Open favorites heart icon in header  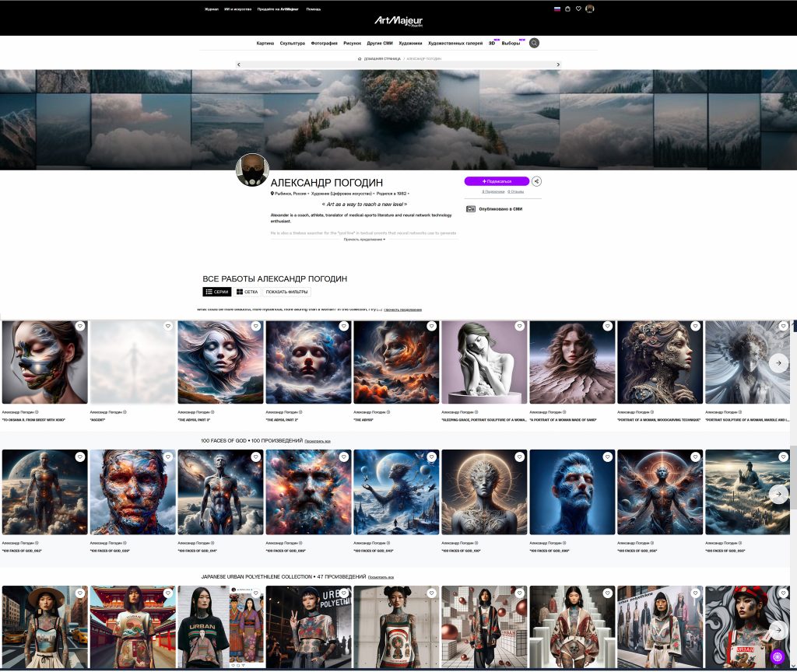pyautogui.click(x=578, y=9)
